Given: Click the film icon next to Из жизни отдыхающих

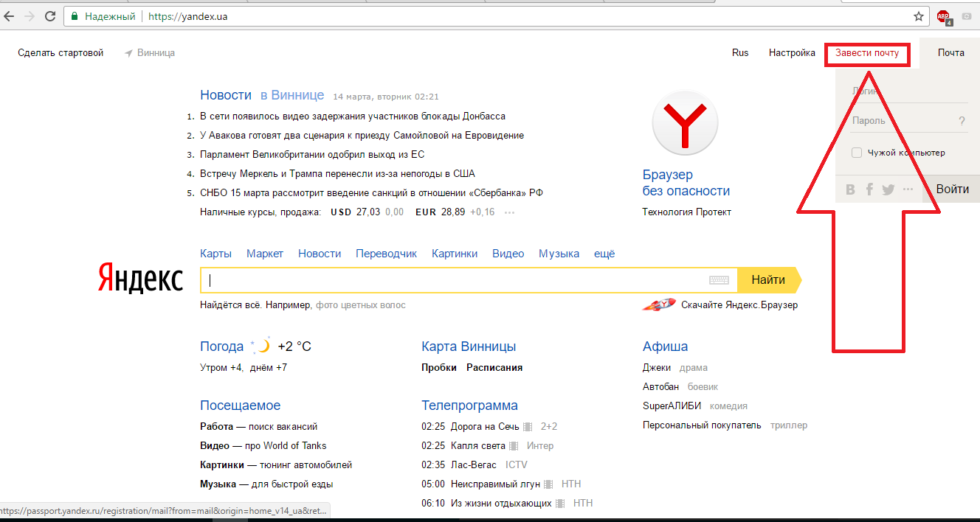Looking at the screenshot, I should tap(560, 504).
